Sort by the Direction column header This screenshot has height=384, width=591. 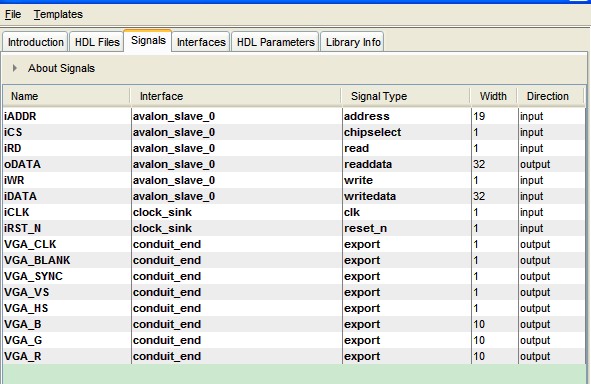(551, 96)
